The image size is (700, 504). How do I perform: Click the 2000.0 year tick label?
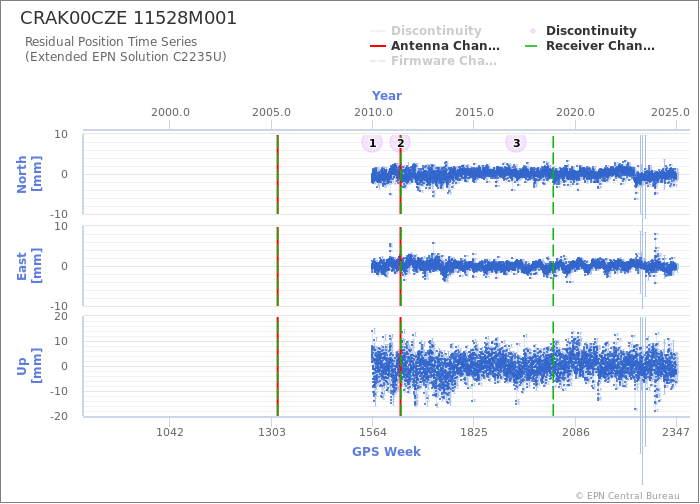170,112
